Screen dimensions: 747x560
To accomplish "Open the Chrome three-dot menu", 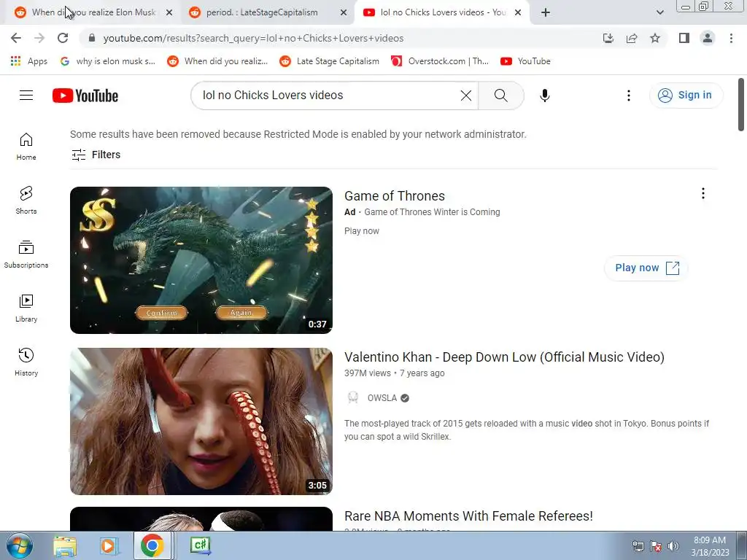I will tap(731, 38).
